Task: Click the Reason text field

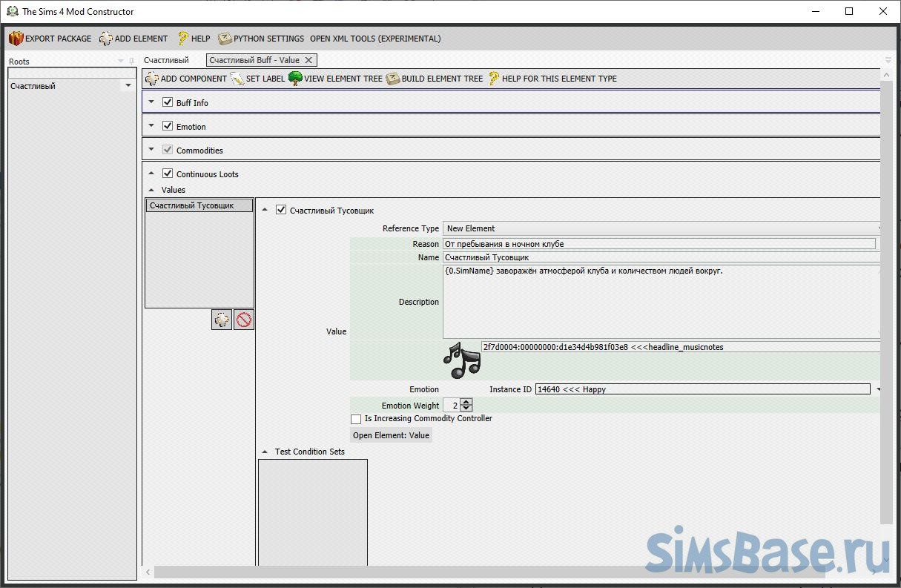Action: tap(659, 244)
